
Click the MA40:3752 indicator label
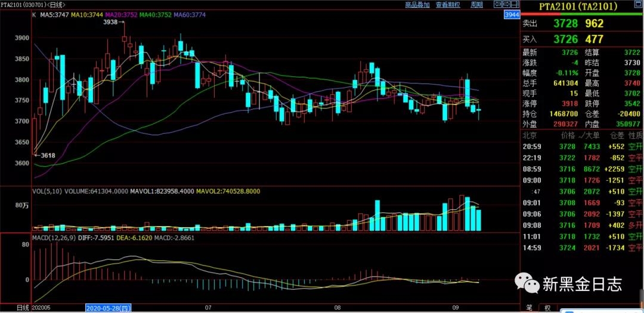(155, 15)
